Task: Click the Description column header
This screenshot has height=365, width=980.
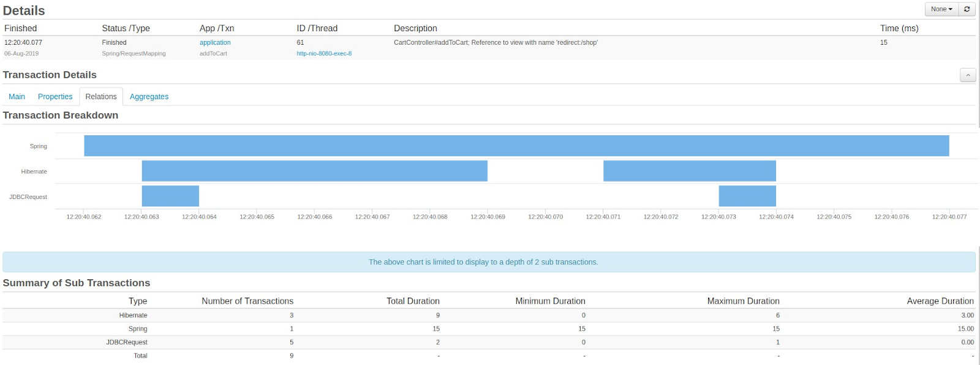Action: 415,28
